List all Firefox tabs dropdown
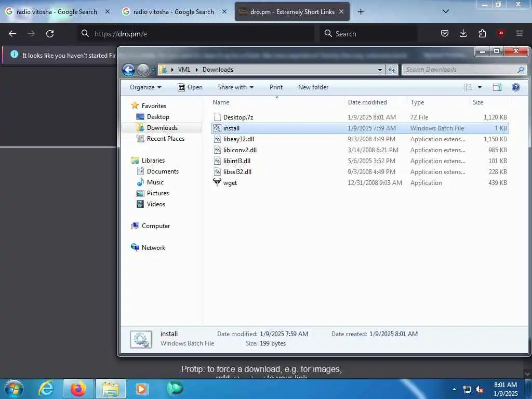The image size is (532, 399). point(445,11)
